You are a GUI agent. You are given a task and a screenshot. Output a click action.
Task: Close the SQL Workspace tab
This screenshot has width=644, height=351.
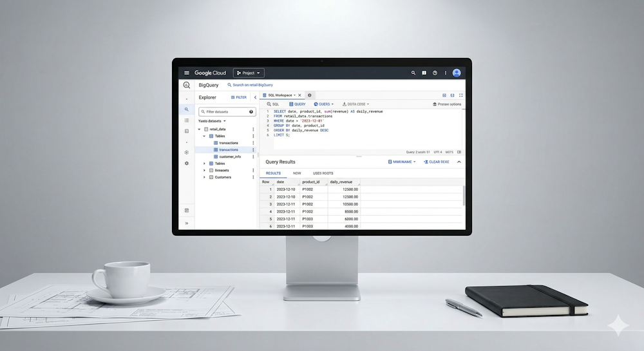299,95
